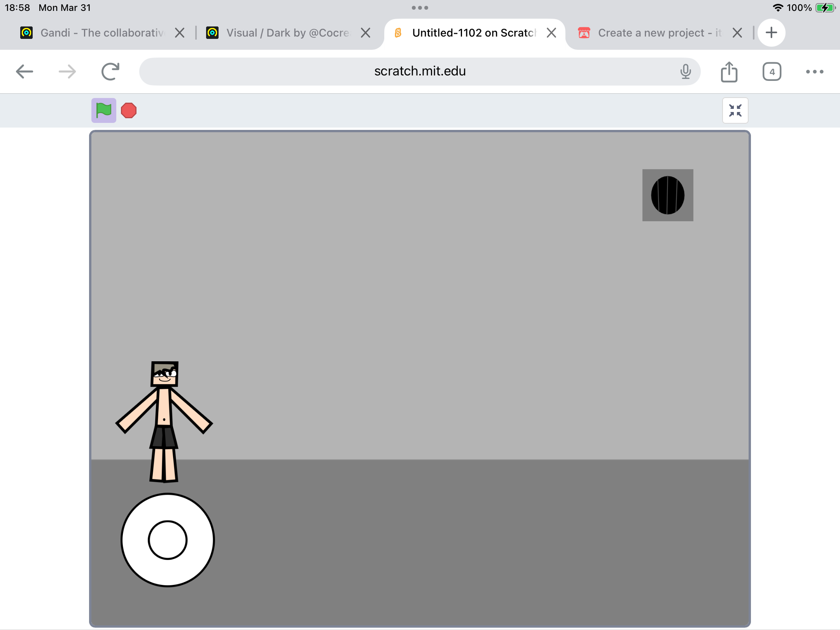Viewport: 840px width, 630px height.
Task: Tap the browser forward arrow
Action: (67, 72)
